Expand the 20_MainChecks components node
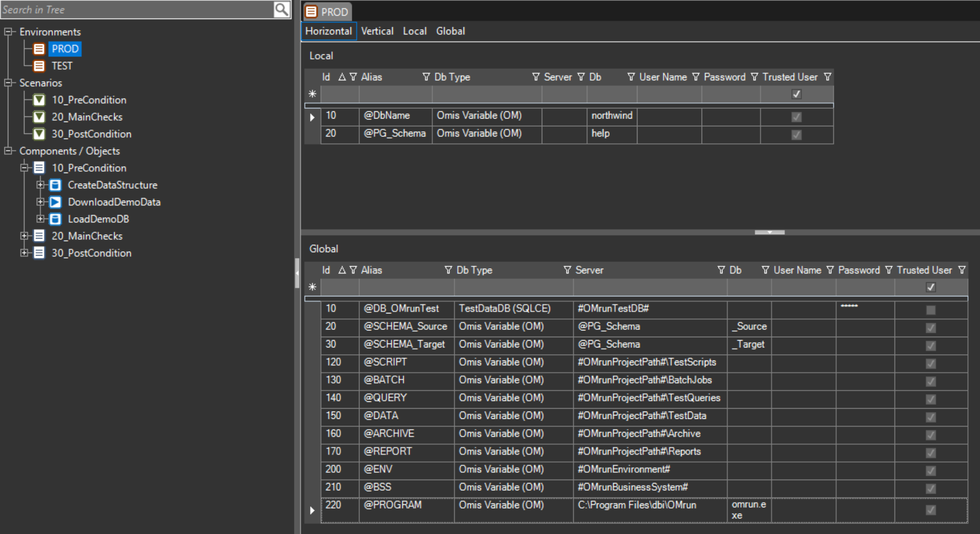This screenshot has height=534, width=980. (x=24, y=236)
